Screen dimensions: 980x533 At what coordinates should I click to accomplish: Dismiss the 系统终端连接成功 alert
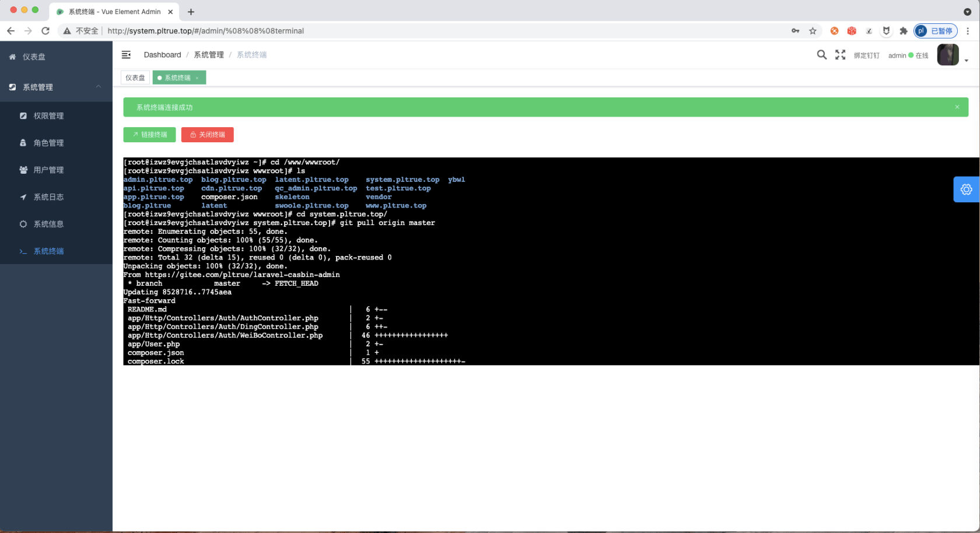tap(957, 107)
